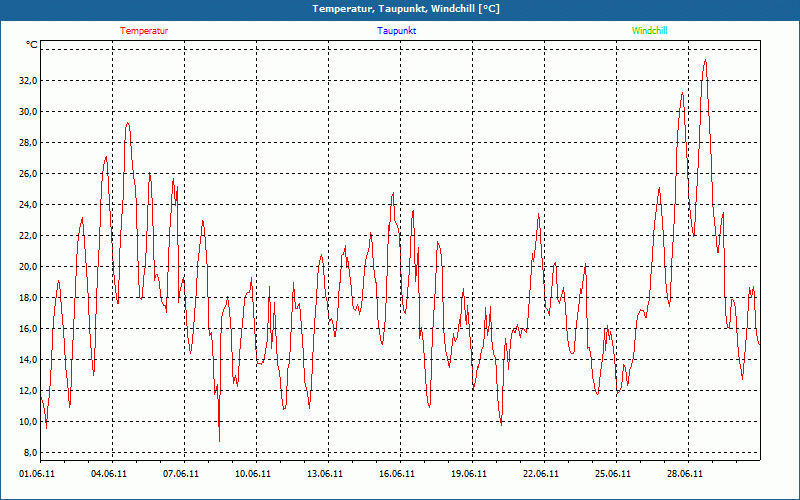Click the lowest temperature dip below 10 degrees
Screen dimensions: 800x500
coord(219,440)
